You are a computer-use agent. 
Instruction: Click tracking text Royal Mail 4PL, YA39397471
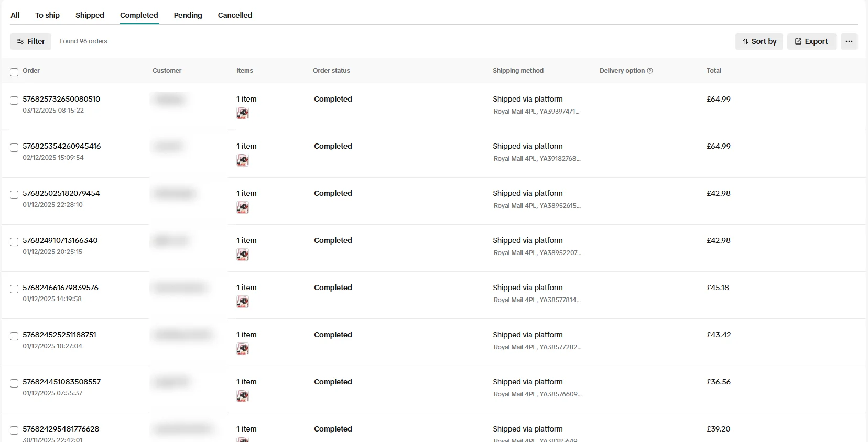536,112
